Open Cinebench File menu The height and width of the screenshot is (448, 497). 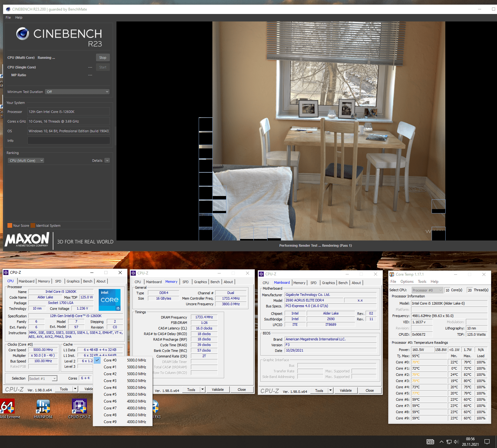click(8, 17)
